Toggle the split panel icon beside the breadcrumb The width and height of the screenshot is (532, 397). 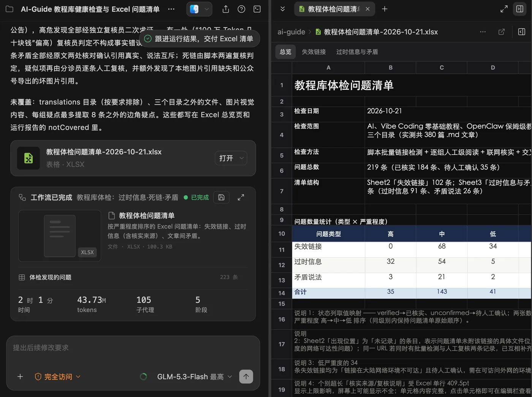point(522,32)
